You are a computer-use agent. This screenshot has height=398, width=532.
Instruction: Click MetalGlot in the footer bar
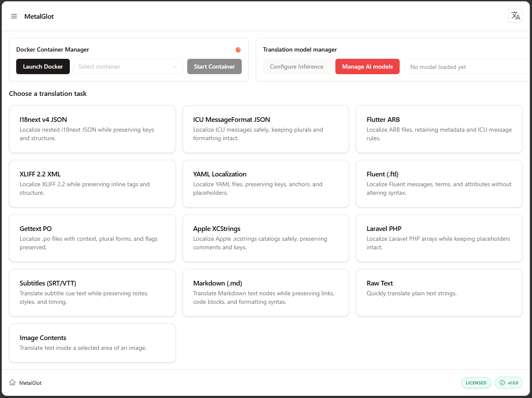tap(30, 383)
